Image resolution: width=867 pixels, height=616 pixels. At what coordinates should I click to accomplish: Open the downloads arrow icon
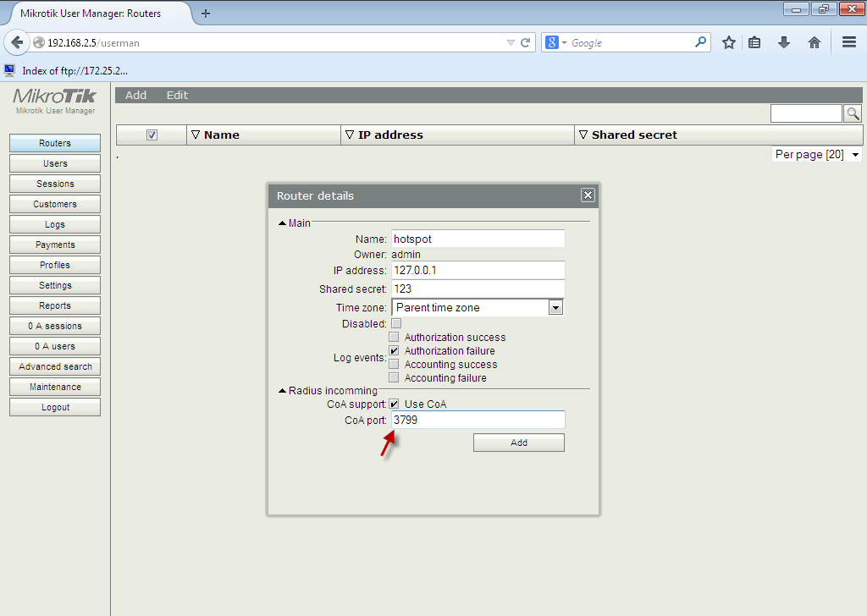click(783, 42)
